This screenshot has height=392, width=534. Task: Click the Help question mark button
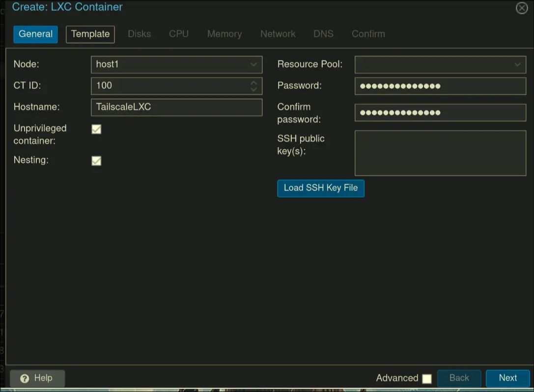(37, 378)
